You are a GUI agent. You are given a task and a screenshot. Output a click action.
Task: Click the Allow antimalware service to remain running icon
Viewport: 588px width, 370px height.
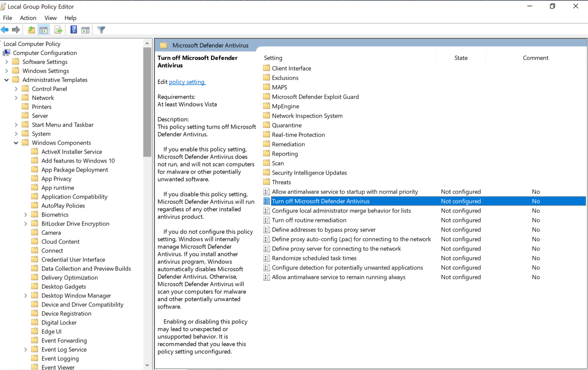pyautogui.click(x=266, y=277)
